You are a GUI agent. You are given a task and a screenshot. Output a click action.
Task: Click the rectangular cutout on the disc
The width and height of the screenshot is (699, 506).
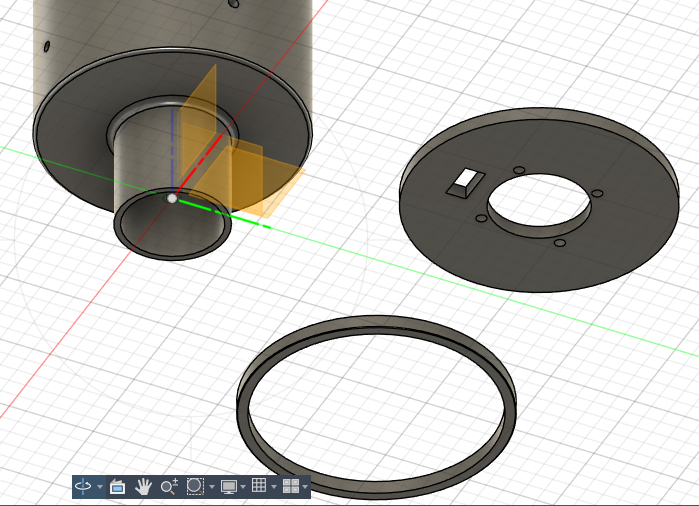pyautogui.click(x=464, y=183)
